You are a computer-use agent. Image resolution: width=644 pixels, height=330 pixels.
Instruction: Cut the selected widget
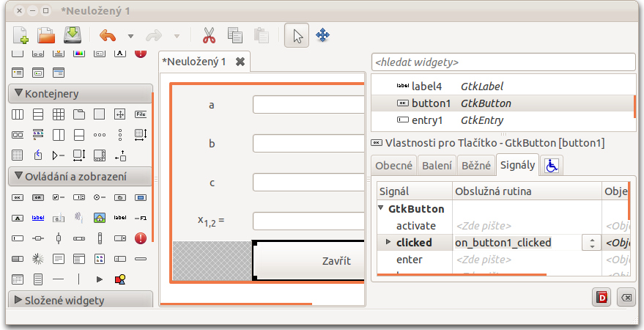click(x=209, y=35)
